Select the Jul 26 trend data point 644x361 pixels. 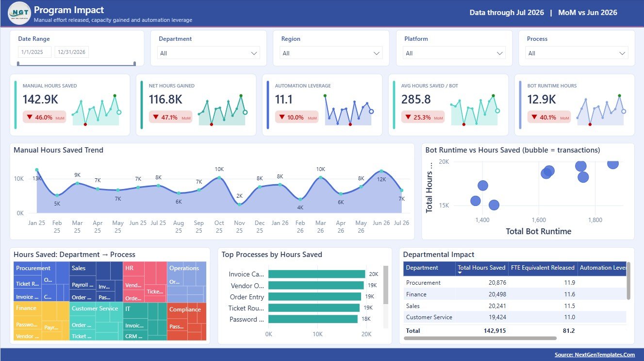point(401,190)
